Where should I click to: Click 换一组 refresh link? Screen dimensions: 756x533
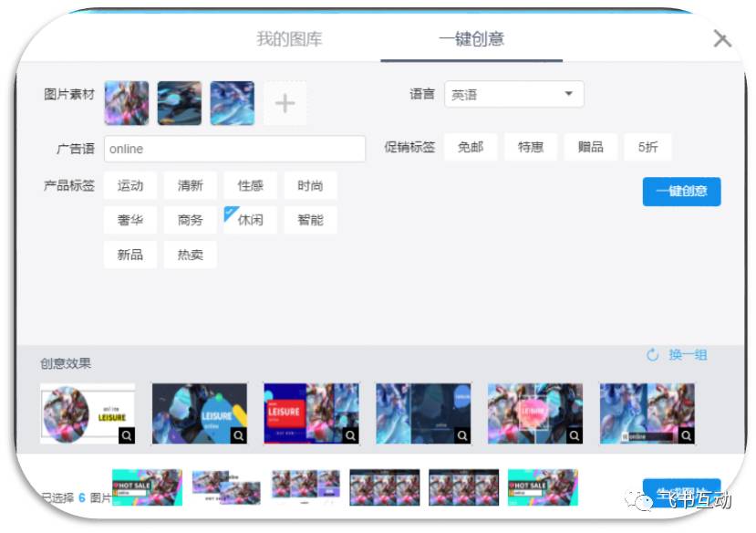(x=688, y=355)
